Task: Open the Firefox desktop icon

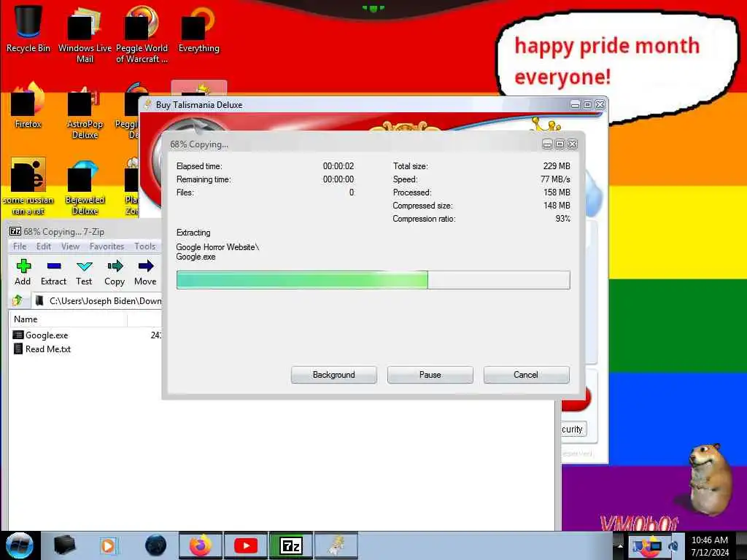Action: [x=28, y=106]
